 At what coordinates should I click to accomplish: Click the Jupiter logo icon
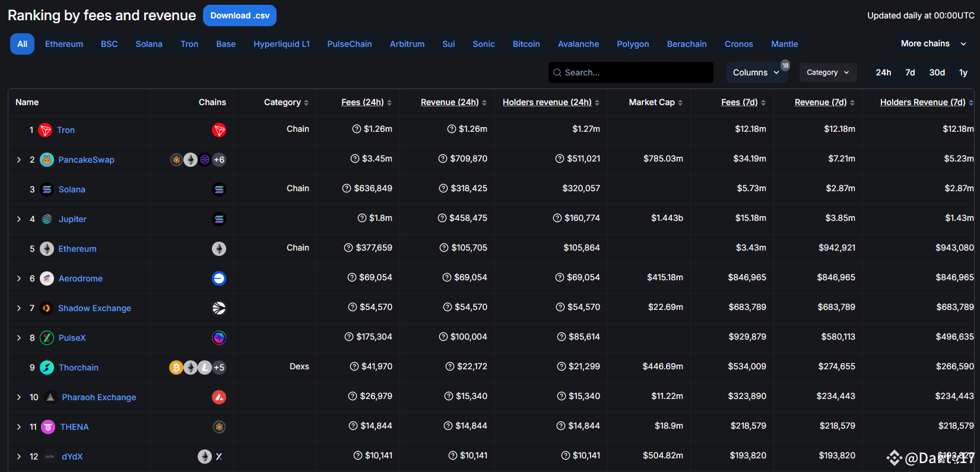[x=47, y=219]
